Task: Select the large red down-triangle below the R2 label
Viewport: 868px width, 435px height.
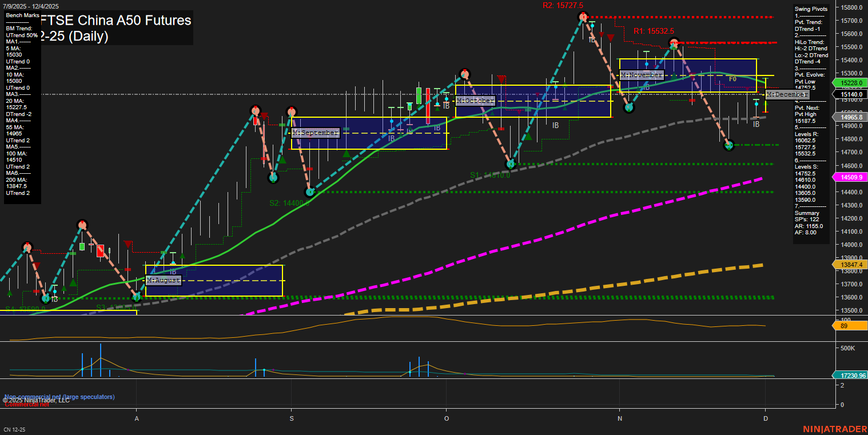Action: click(x=611, y=38)
